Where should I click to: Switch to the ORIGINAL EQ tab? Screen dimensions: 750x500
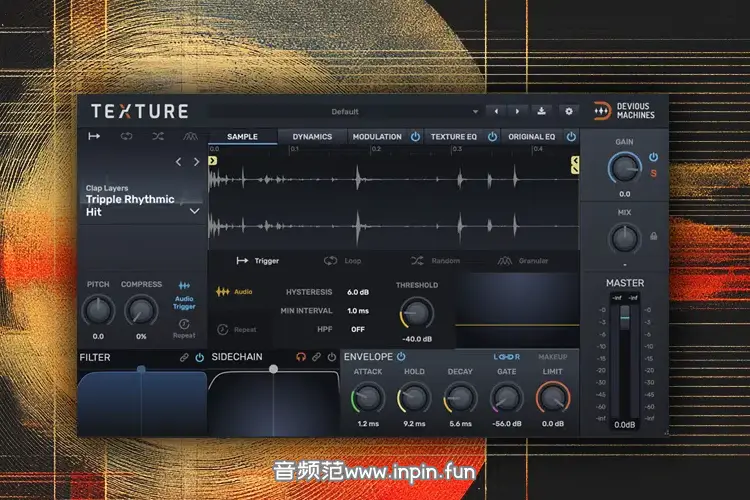pos(532,137)
